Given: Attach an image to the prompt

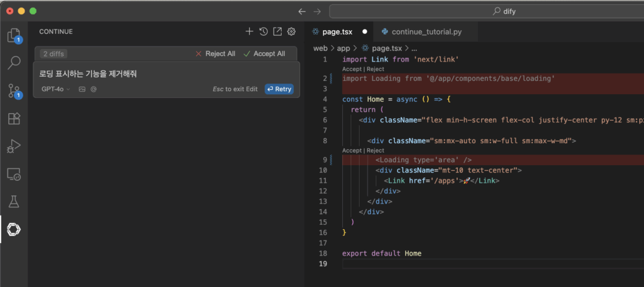Looking at the screenshot, I should coord(82,89).
